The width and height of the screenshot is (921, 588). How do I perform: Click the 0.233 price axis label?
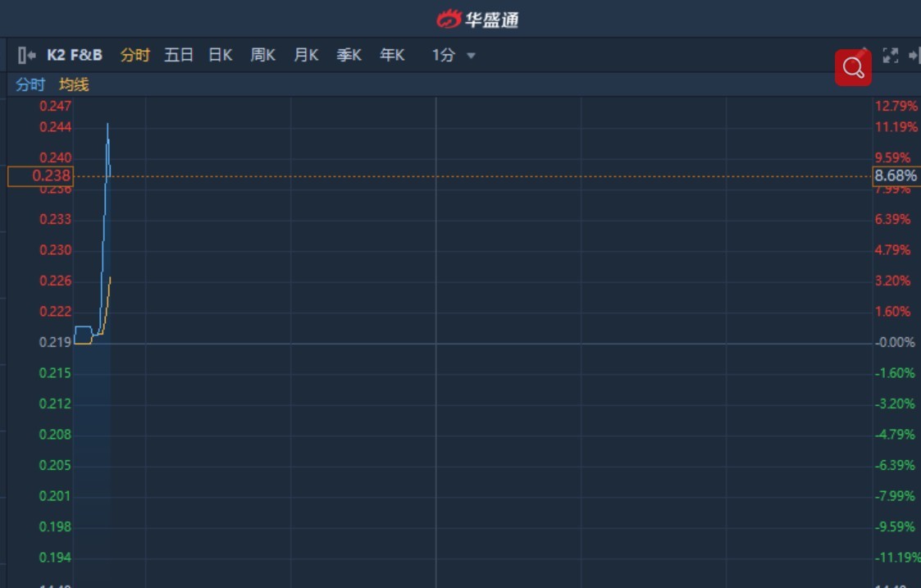(55, 219)
